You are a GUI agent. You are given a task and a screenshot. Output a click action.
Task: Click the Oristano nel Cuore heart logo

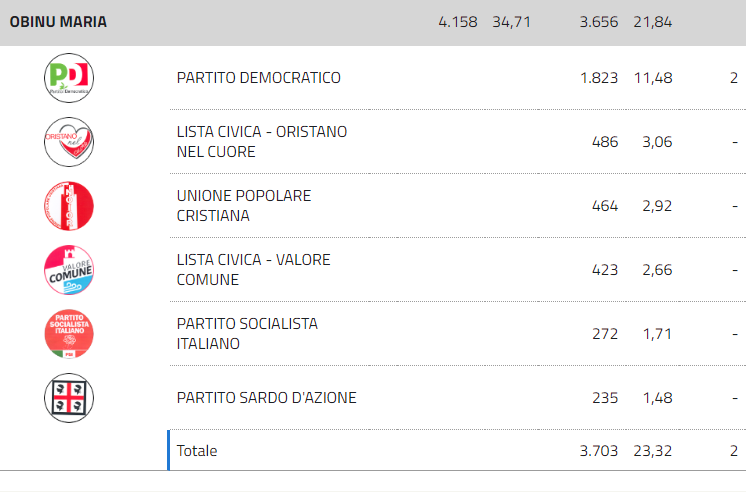pos(69,142)
